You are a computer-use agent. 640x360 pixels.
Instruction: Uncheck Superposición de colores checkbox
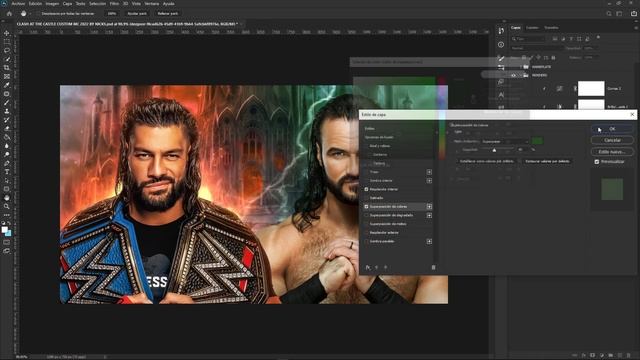pos(366,207)
